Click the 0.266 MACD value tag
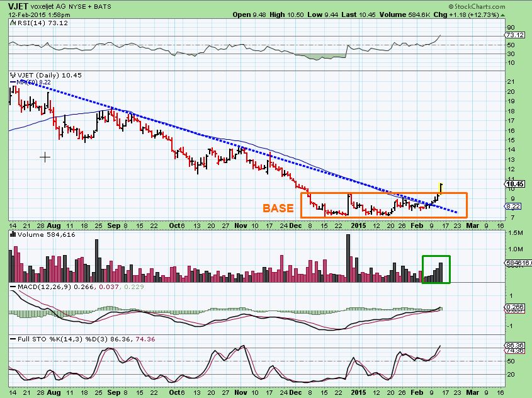 point(515,307)
